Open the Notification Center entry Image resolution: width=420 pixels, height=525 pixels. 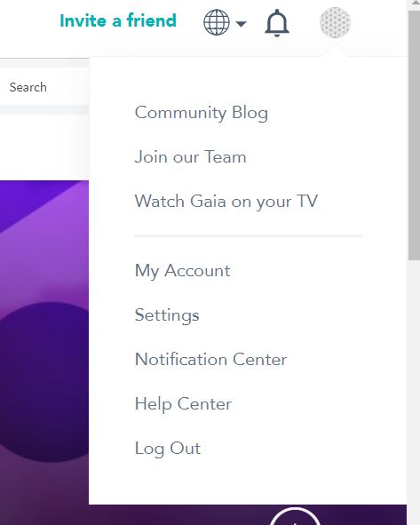click(x=210, y=359)
